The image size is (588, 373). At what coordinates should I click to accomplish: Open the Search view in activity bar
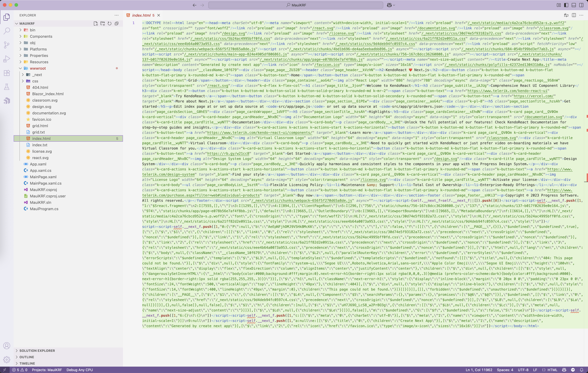point(7,31)
